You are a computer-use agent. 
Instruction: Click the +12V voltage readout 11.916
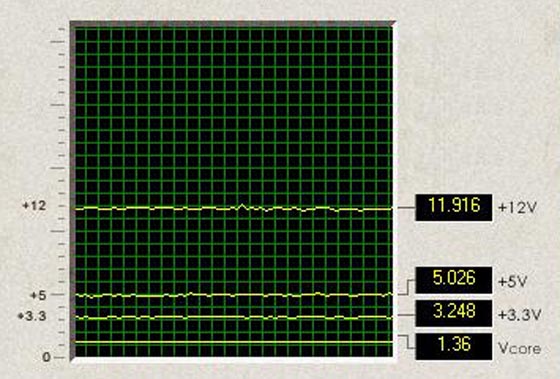pyautogui.click(x=454, y=208)
